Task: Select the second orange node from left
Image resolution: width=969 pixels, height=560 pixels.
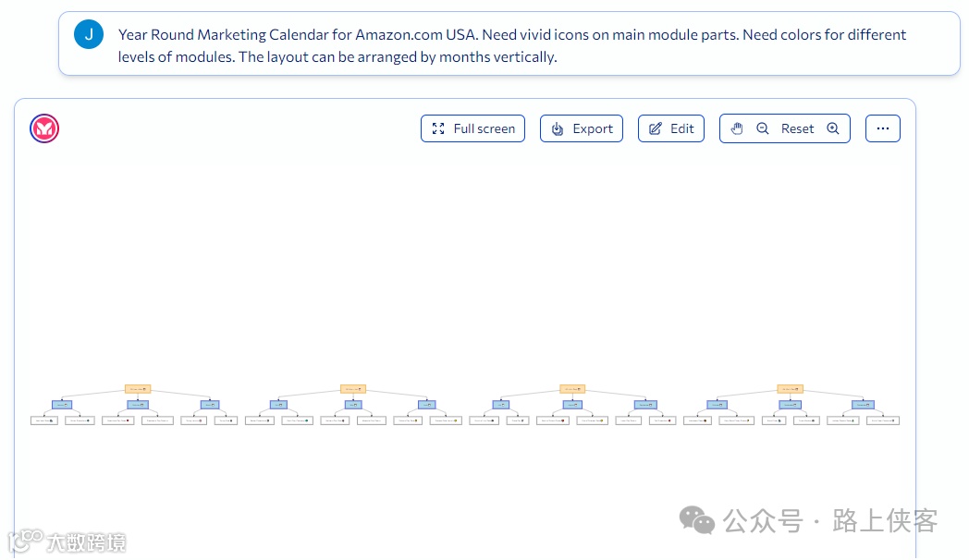Action: pyautogui.click(x=353, y=389)
